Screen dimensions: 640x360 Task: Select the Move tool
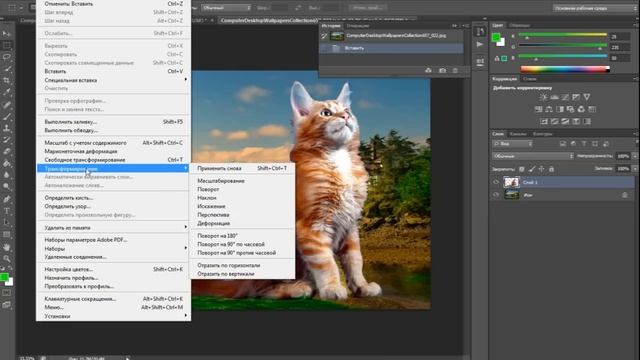pyautogui.click(x=7, y=33)
